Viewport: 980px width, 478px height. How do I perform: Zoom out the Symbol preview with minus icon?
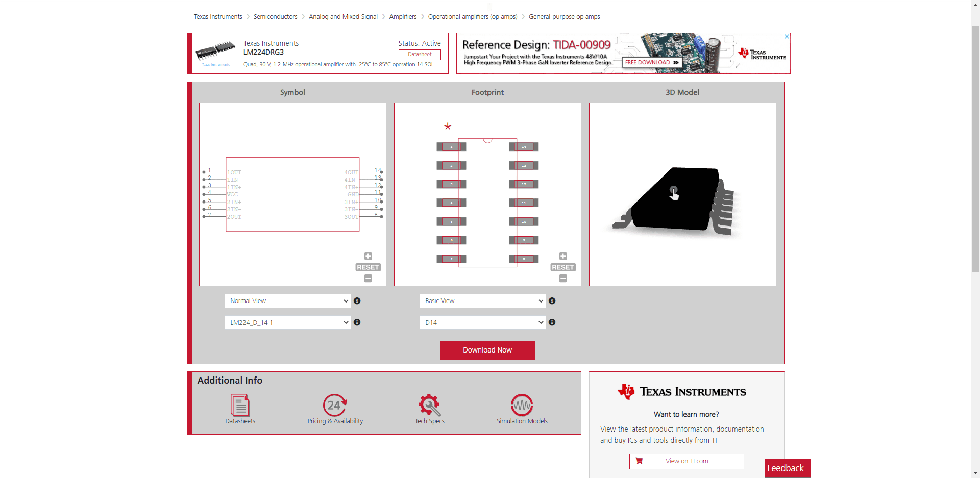tap(368, 279)
